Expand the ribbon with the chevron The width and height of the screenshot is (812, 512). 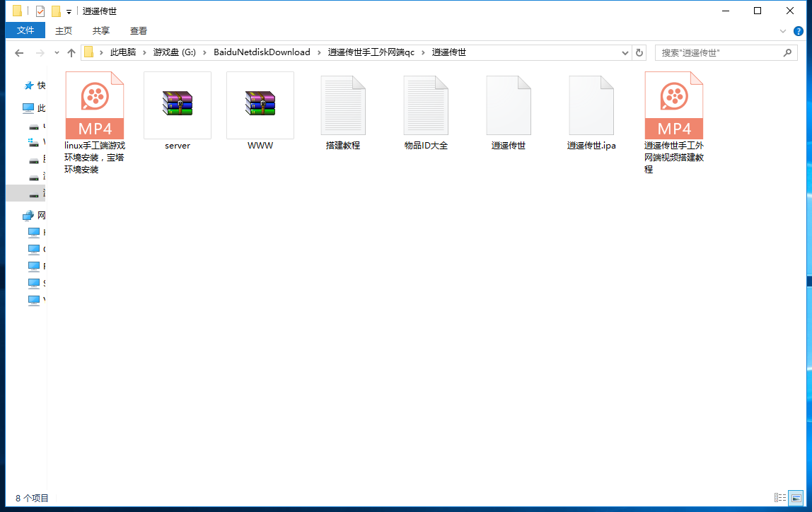(x=782, y=31)
